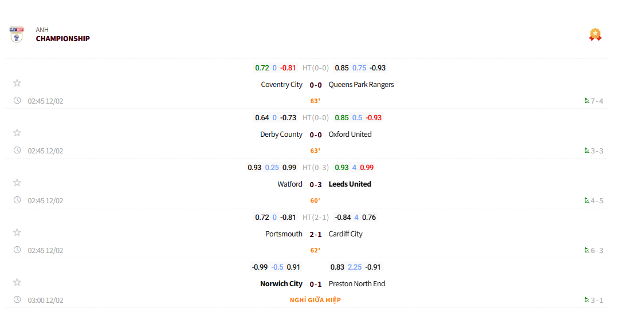Screen dimensions: 644x316
Task: Click clock icon beside Coventry match time
Action: 17,101
